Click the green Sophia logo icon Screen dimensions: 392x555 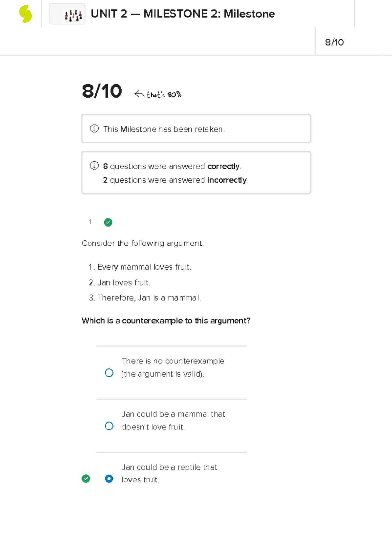point(25,14)
